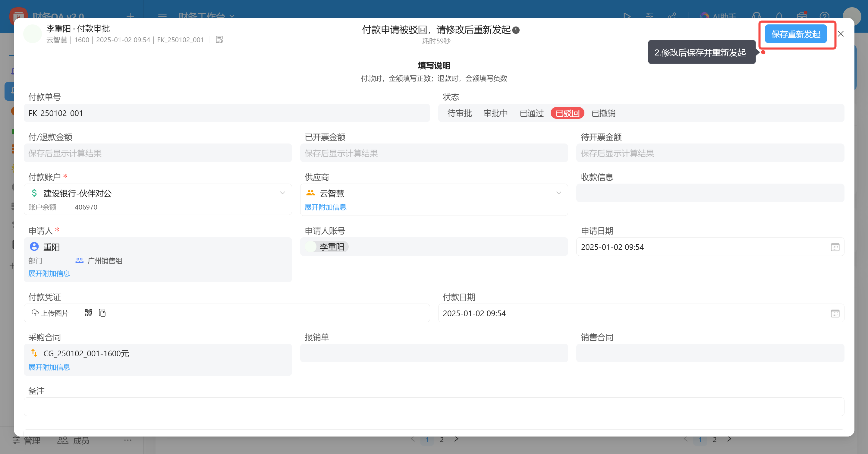Image resolution: width=868 pixels, height=454 pixels.
Task: Click 上传图片 to upload payment proof
Action: pyautogui.click(x=50, y=314)
